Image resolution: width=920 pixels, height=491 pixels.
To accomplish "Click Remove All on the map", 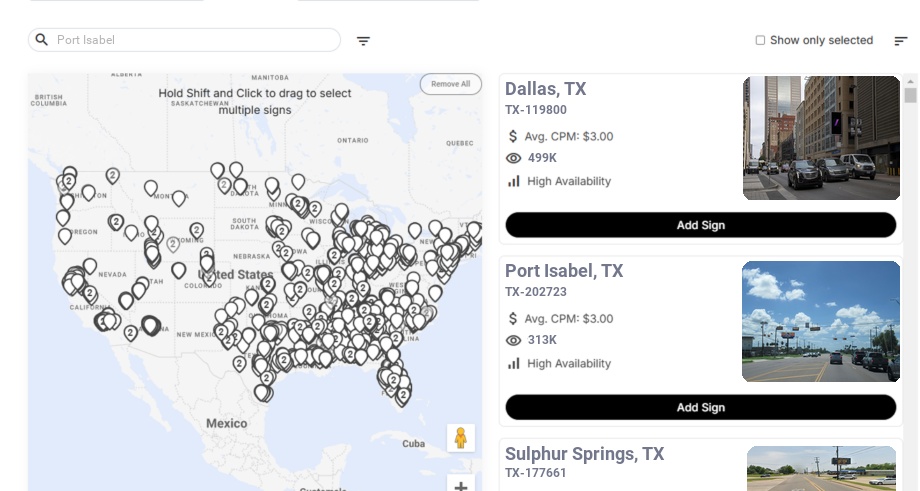I will click(x=450, y=84).
